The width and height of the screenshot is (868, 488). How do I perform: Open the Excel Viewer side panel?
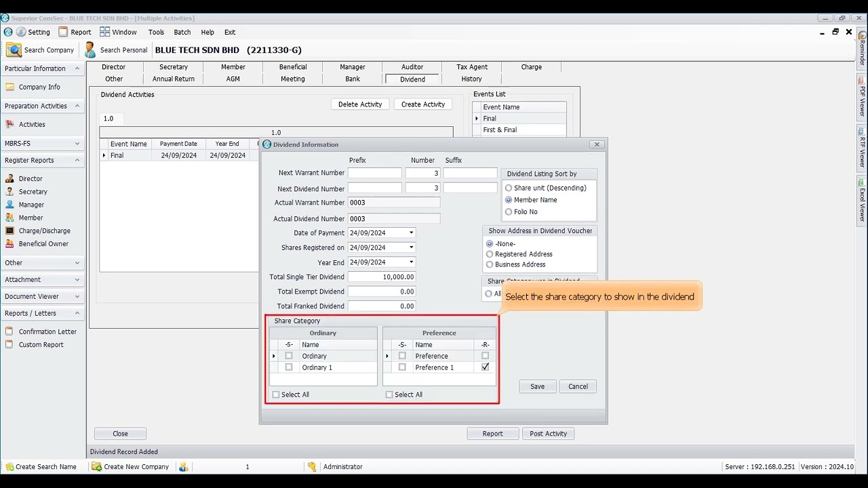pyautogui.click(x=862, y=200)
